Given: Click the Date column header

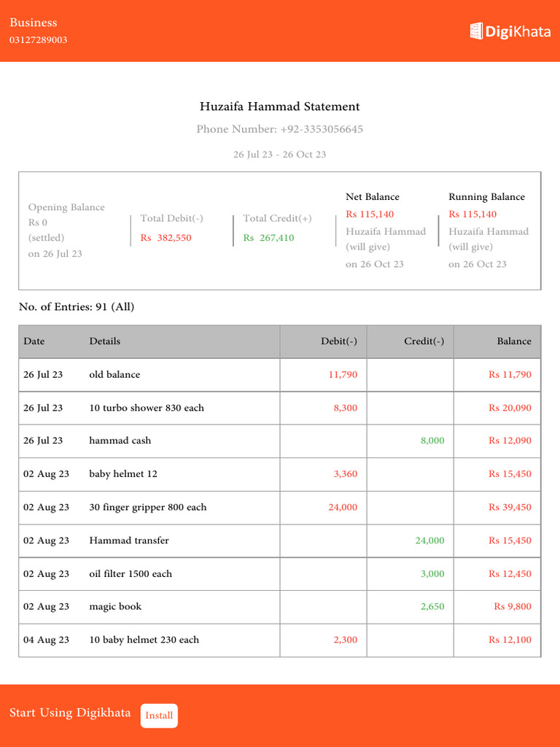Looking at the screenshot, I should pos(34,341).
